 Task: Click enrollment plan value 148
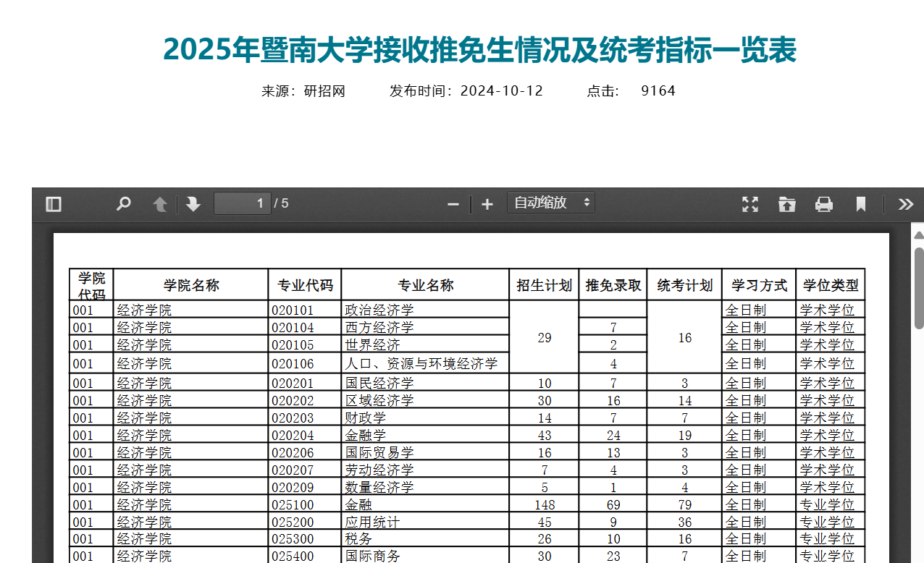545,504
